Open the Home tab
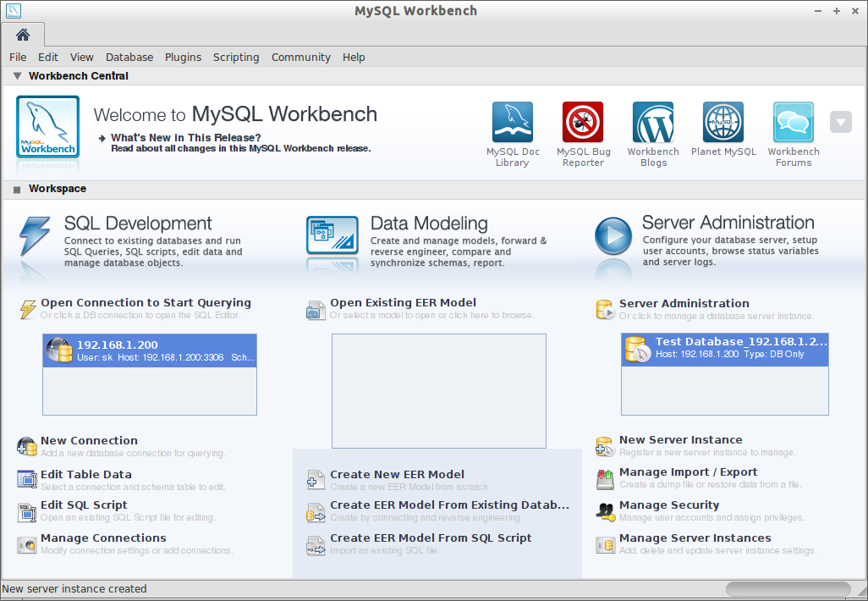This screenshot has height=601, width=868. tap(23, 35)
